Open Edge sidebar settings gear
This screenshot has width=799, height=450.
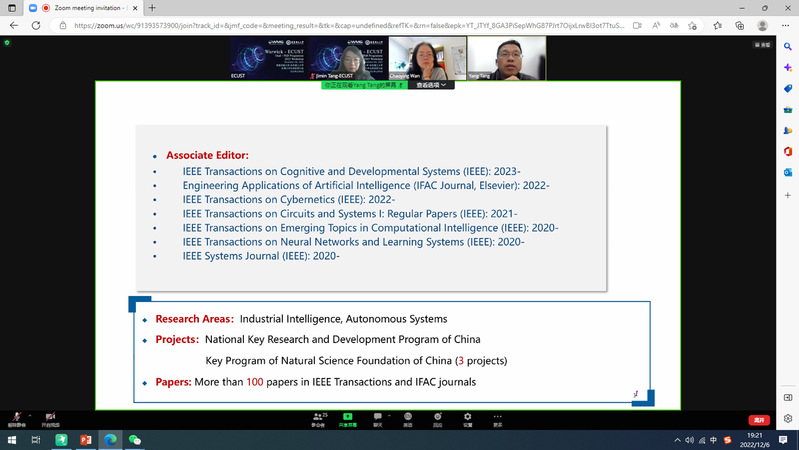[x=788, y=418]
